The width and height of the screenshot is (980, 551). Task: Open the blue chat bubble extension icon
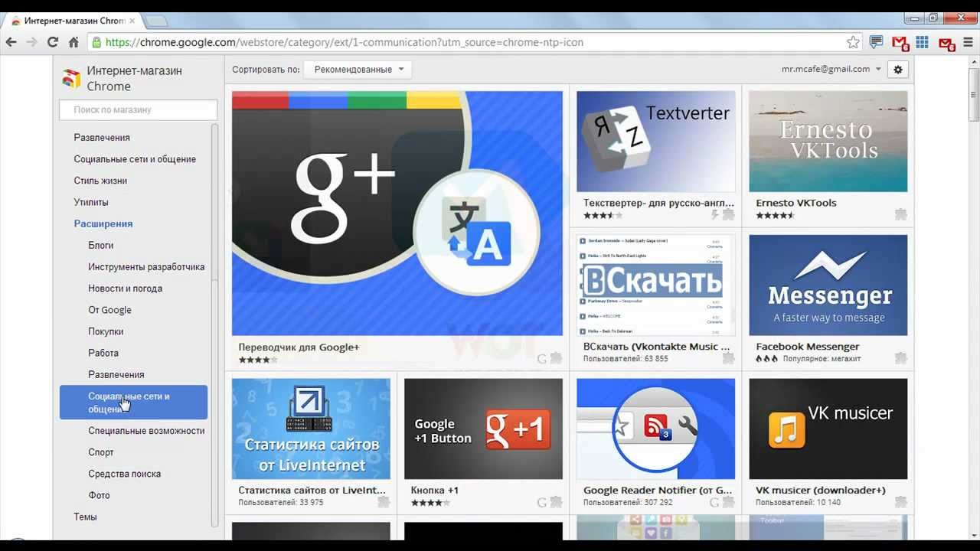click(x=877, y=43)
